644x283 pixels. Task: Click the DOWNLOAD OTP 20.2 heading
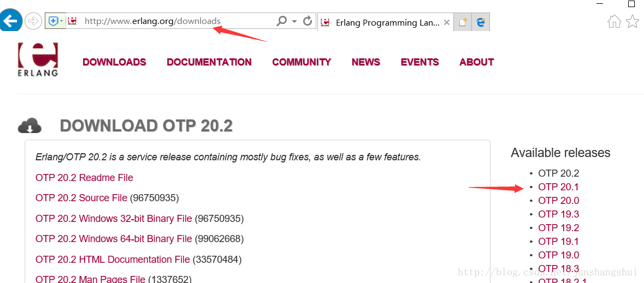(146, 126)
